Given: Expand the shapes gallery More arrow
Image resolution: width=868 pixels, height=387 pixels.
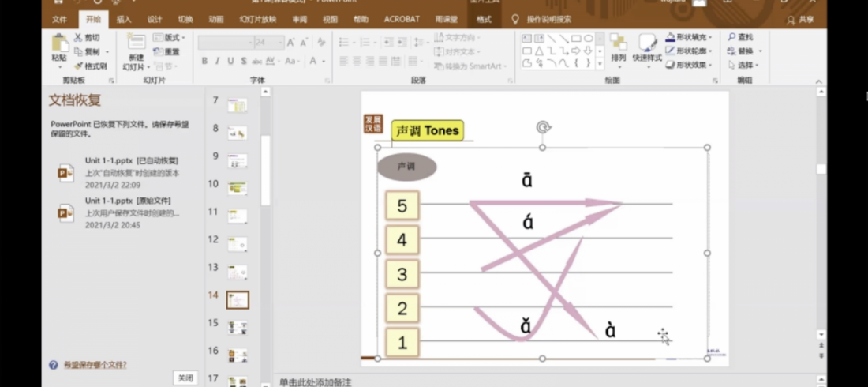Looking at the screenshot, I should point(600,63).
